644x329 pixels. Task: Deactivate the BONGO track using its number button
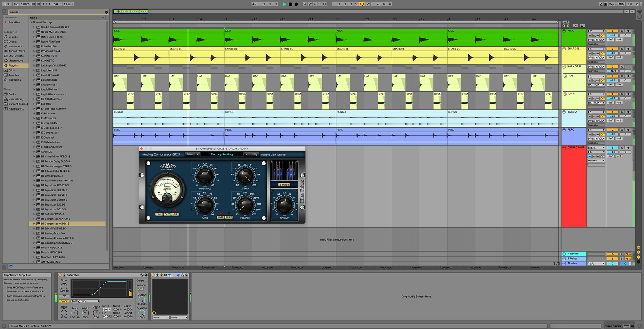[x=613, y=112]
